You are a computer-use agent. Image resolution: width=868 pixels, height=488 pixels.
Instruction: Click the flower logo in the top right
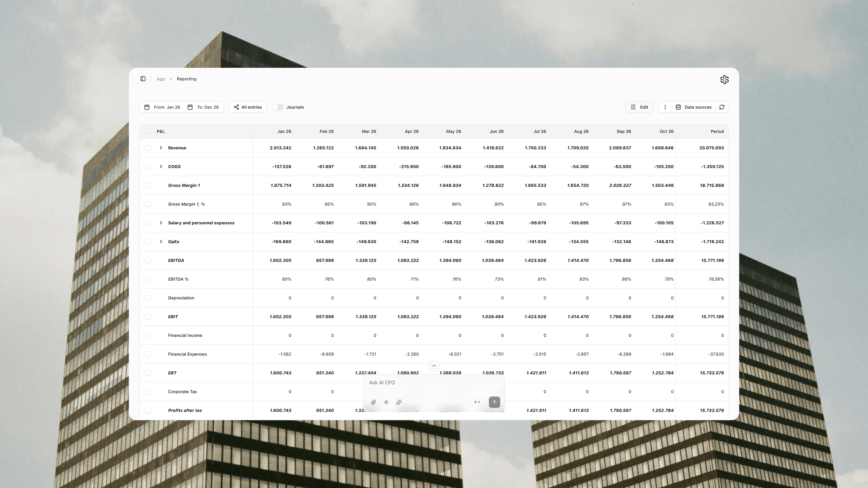(x=724, y=79)
